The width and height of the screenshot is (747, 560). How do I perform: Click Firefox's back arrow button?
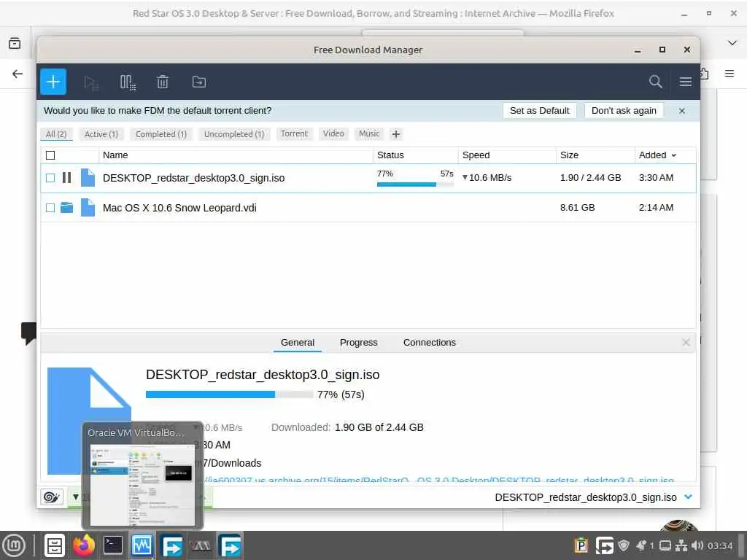tap(18, 74)
